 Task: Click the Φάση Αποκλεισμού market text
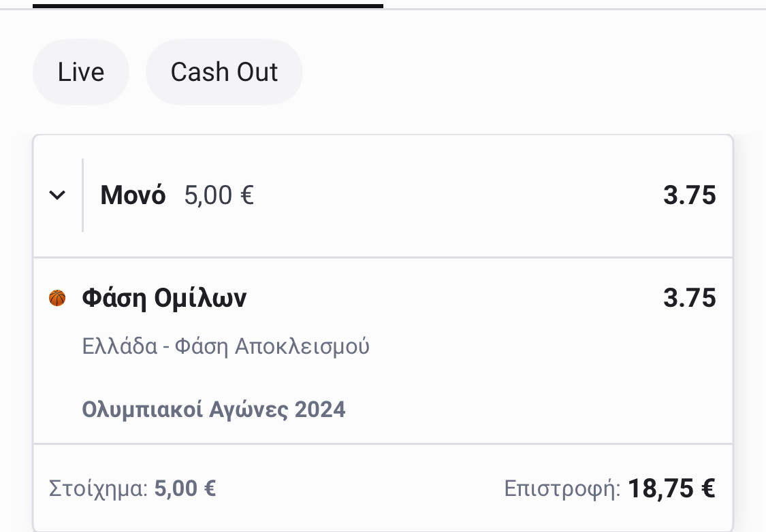point(272,346)
